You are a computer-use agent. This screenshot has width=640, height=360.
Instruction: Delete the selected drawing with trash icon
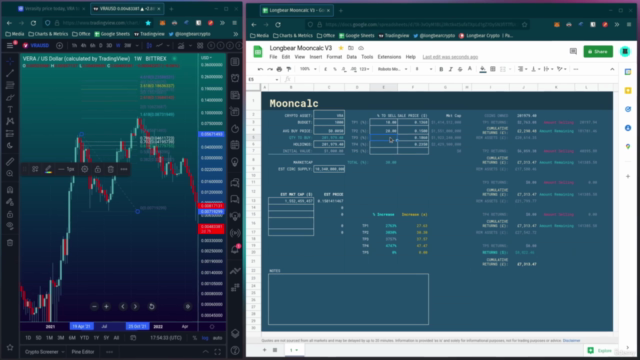point(111,169)
